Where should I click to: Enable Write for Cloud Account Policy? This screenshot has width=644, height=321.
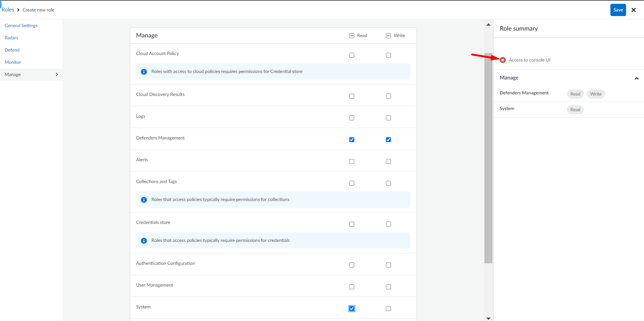coord(388,55)
